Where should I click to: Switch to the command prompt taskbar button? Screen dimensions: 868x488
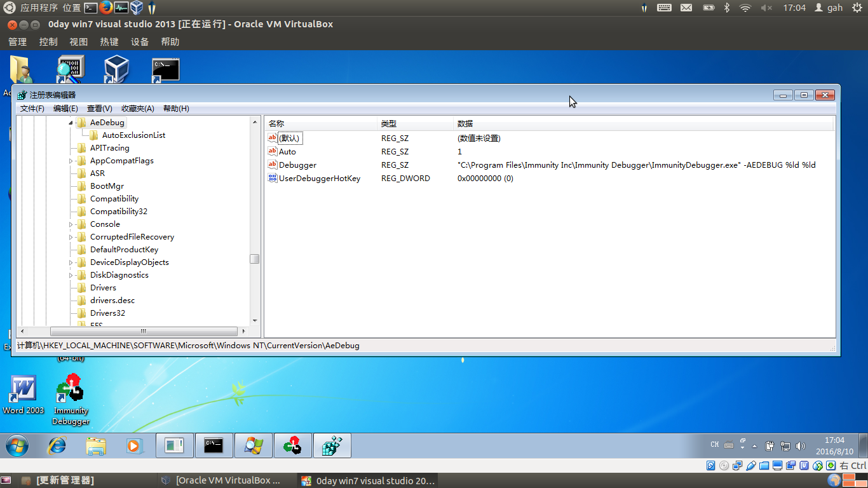tap(214, 446)
